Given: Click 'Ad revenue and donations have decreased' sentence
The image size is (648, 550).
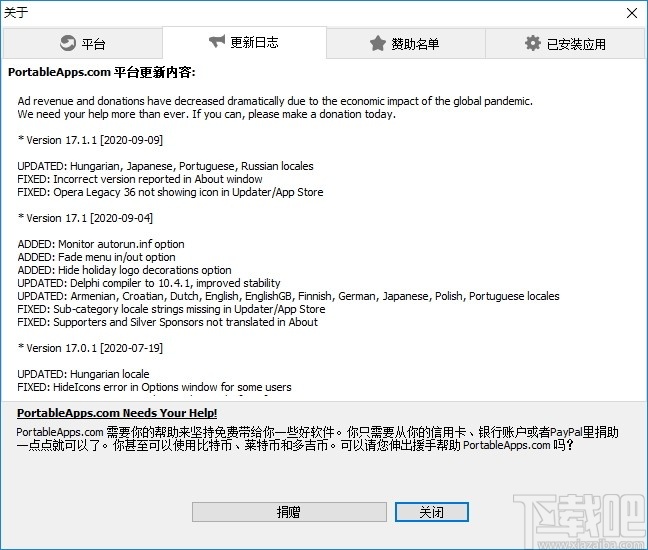Looking at the screenshot, I should pyautogui.click(x=275, y=101).
